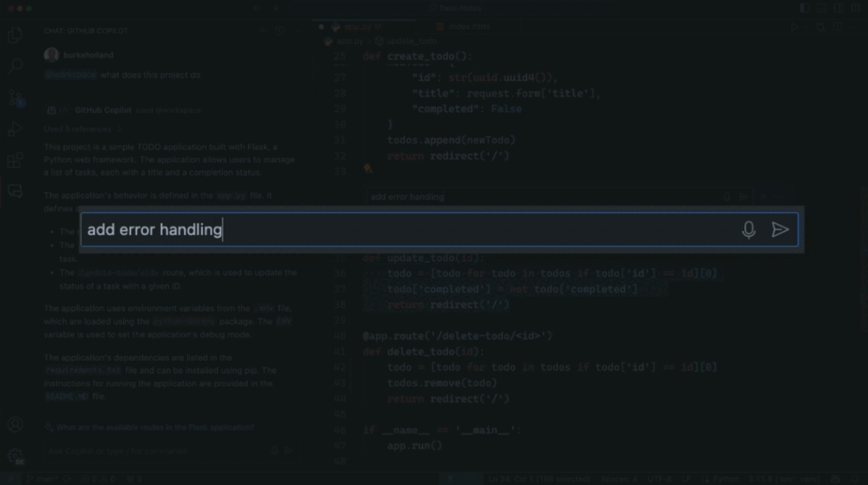Screen dimensions: 868x485
Task: Click the microphone icon in the enlarged prompt
Action: [x=748, y=230]
